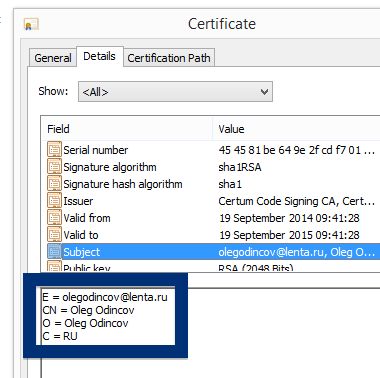Screen dimensions: 380x378
Task: Click the sha1RSA value
Action: coord(240,167)
